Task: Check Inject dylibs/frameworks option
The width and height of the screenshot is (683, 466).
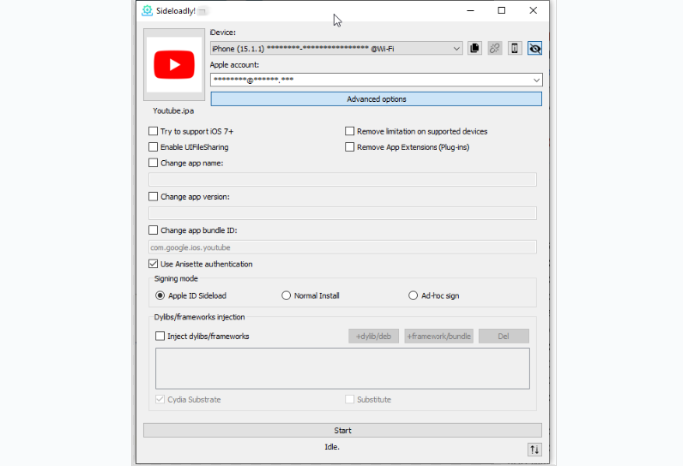Action: tap(160, 337)
